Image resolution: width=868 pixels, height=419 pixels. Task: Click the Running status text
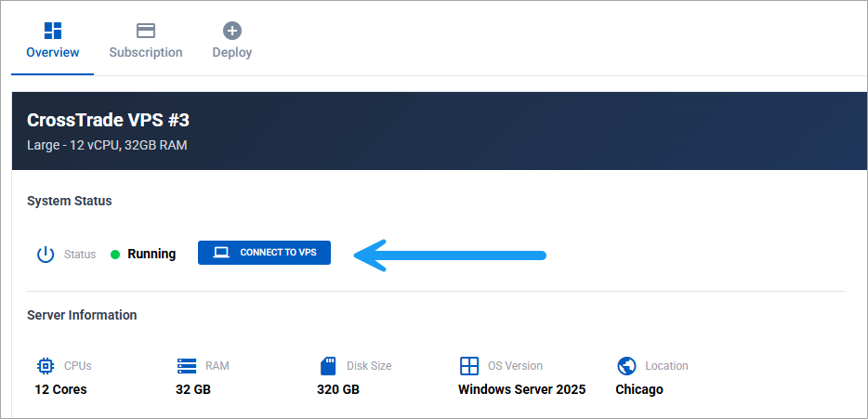151,254
